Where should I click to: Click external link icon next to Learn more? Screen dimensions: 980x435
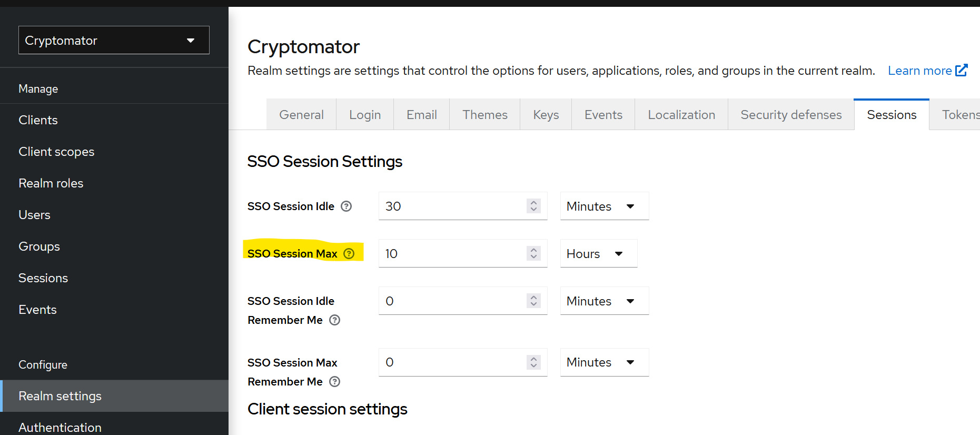962,70
